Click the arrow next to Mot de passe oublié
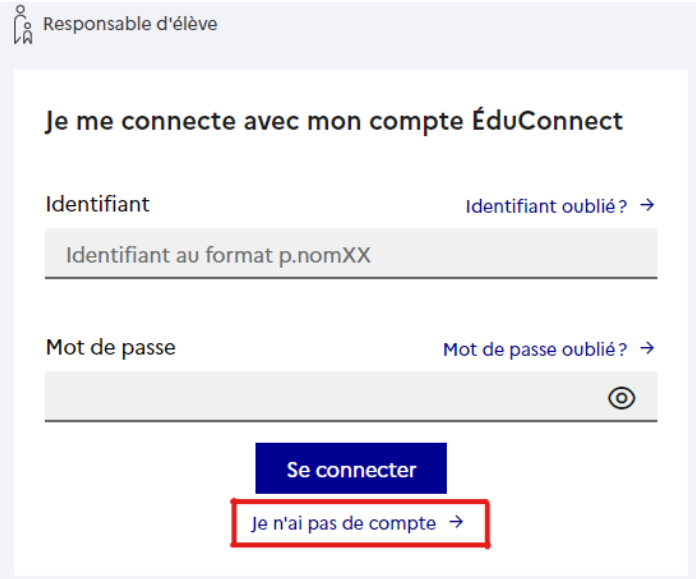 pyautogui.click(x=647, y=348)
